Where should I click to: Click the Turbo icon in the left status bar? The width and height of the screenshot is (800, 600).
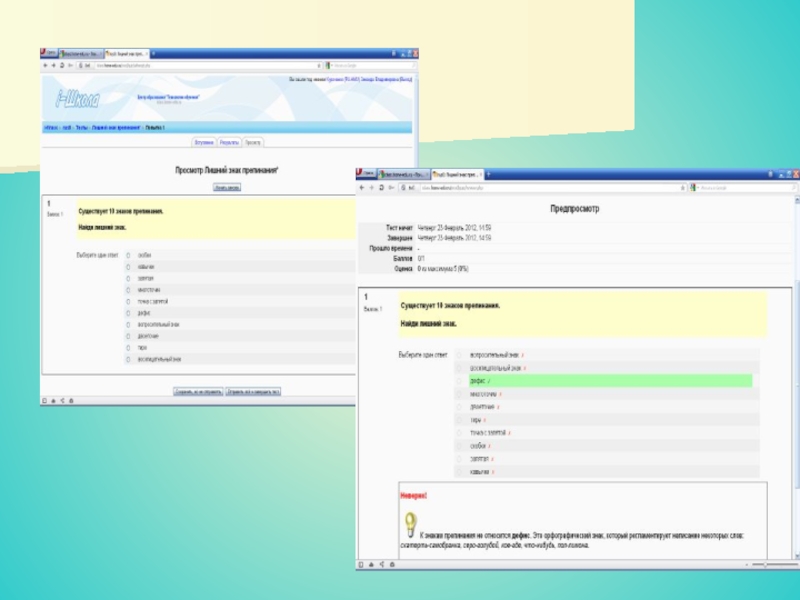pos(71,401)
